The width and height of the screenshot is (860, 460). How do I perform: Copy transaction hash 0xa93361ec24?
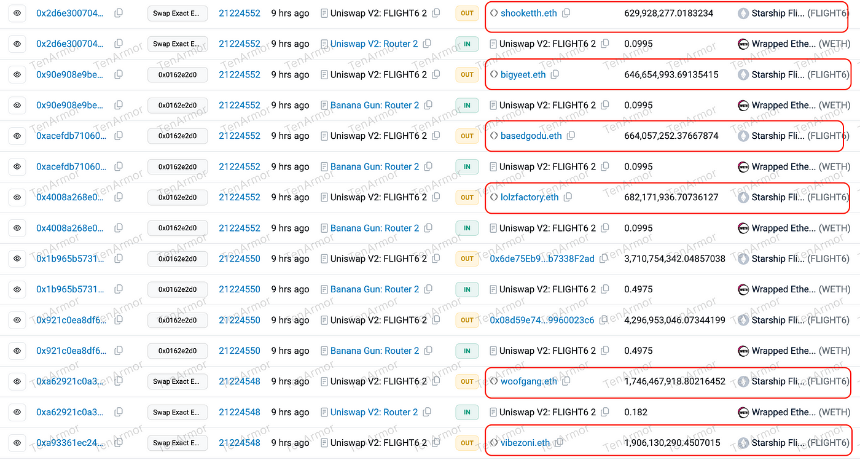tap(118, 442)
